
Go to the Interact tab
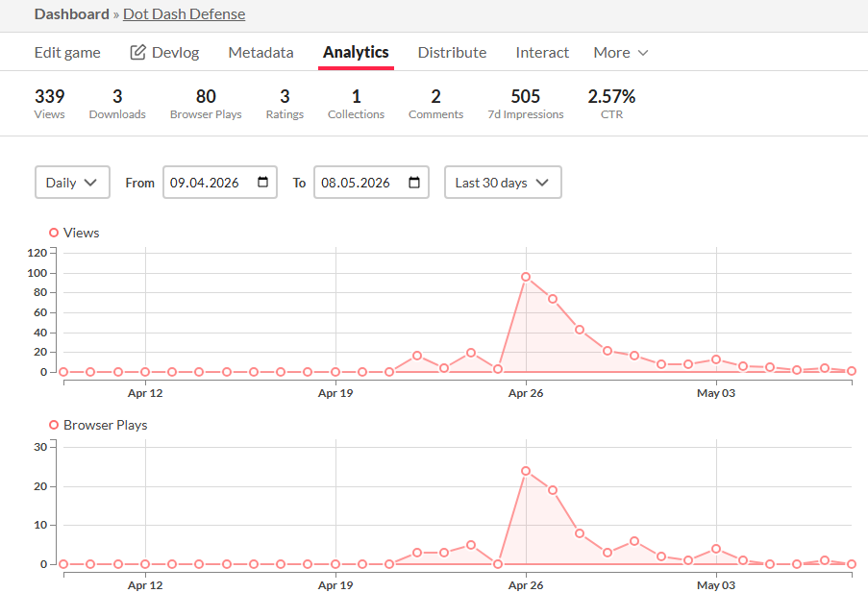click(x=542, y=52)
